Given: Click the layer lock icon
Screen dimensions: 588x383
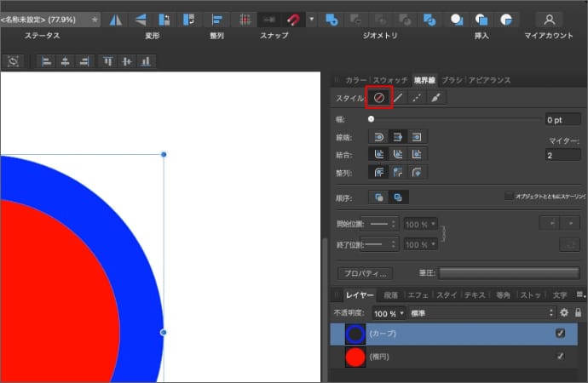Looking at the screenshot, I should pos(579,313).
